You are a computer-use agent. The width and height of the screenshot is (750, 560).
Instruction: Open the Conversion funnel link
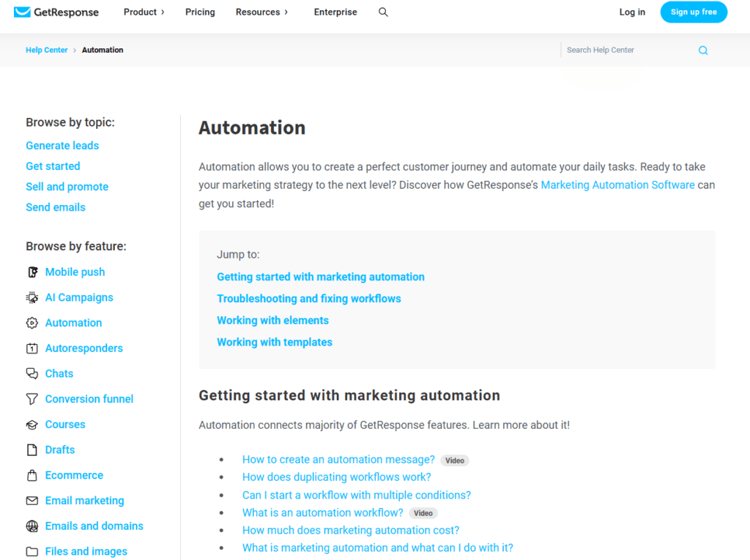[x=89, y=399]
